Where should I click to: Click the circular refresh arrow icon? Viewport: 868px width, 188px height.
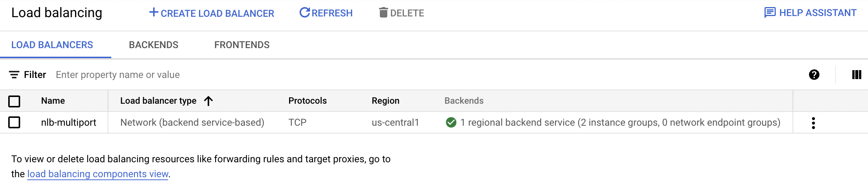coord(305,12)
